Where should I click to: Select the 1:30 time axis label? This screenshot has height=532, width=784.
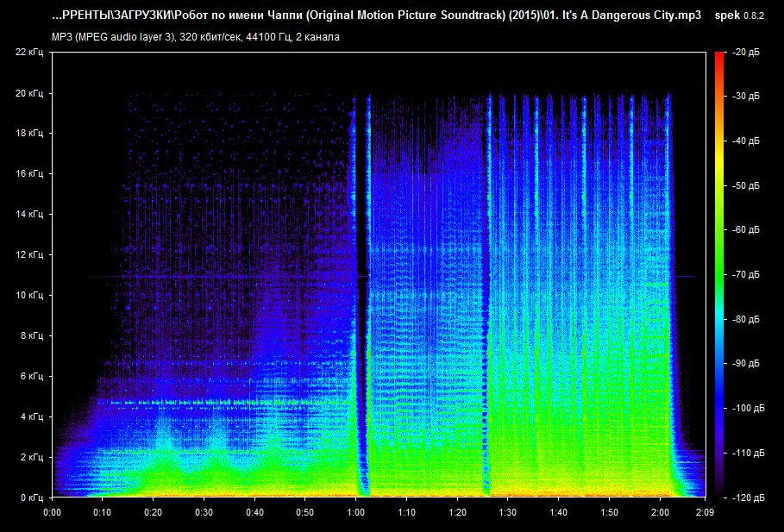[x=508, y=512]
